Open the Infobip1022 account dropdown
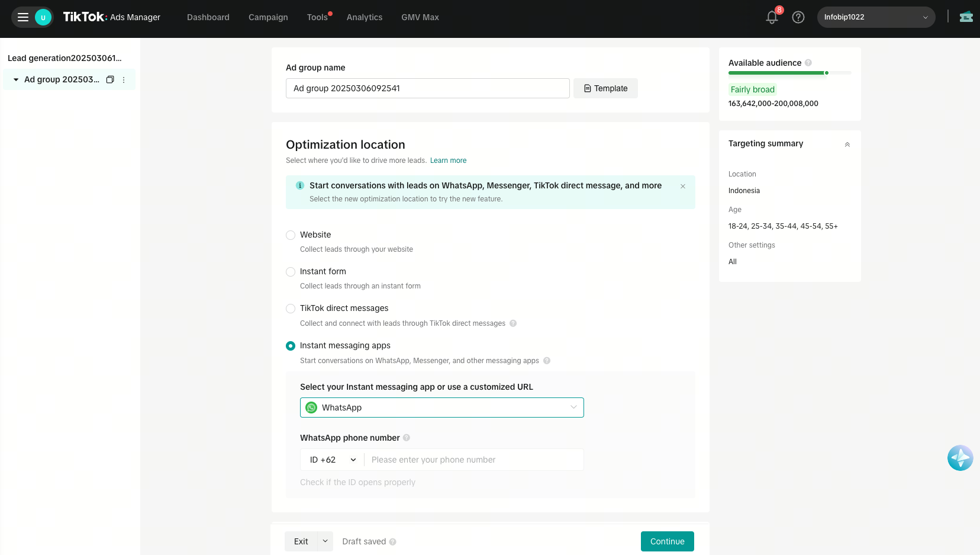 coord(876,17)
